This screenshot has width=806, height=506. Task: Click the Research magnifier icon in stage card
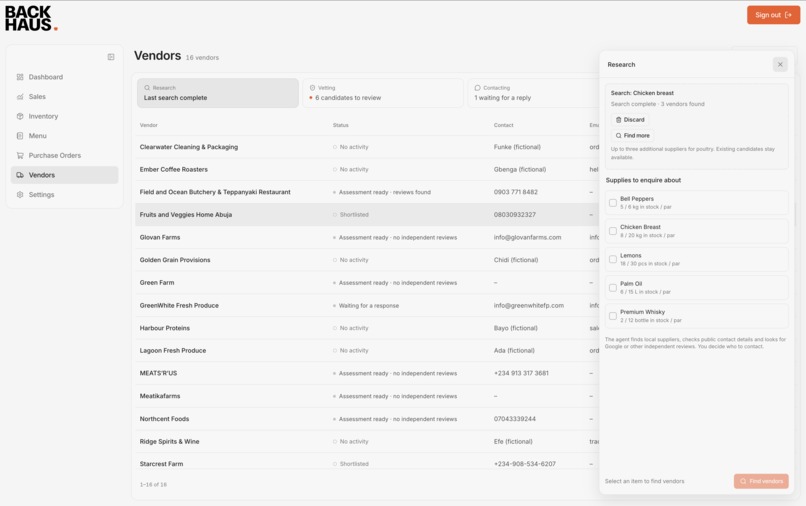pos(147,88)
